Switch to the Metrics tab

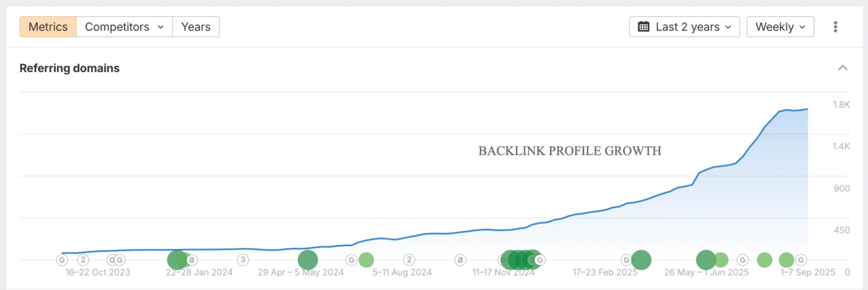coord(48,27)
